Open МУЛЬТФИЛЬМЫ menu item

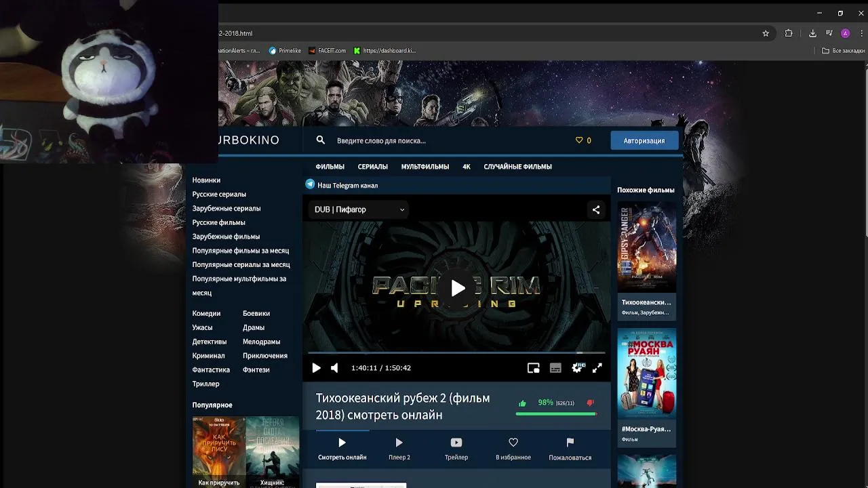pos(425,167)
